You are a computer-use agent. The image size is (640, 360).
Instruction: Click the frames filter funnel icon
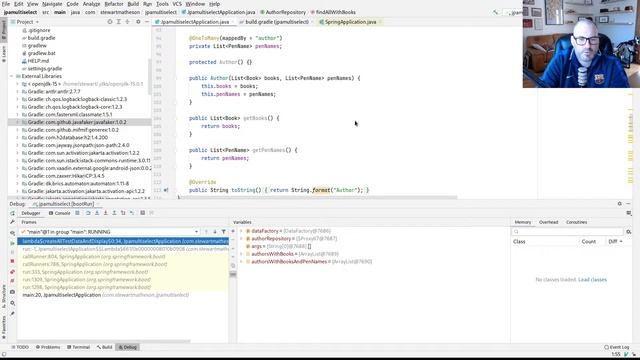click(x=223, y=232)
